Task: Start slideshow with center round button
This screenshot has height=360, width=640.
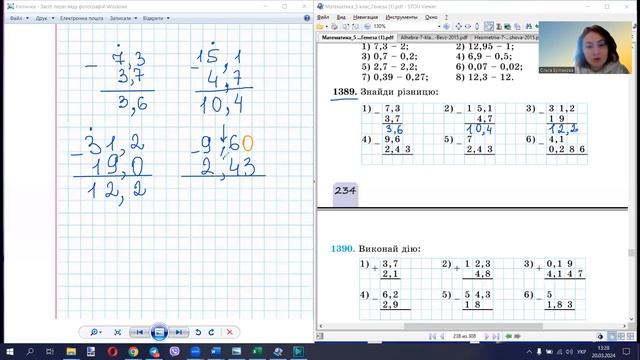Action: 159,332
